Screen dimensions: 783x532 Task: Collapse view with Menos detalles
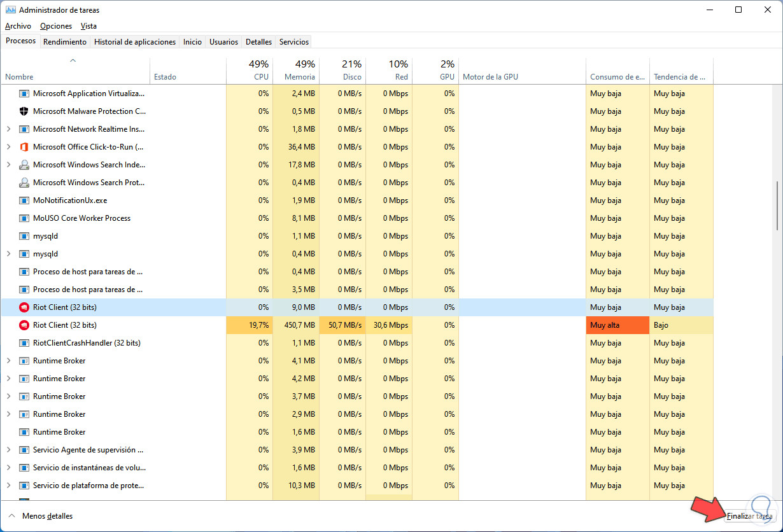point(41,516)
